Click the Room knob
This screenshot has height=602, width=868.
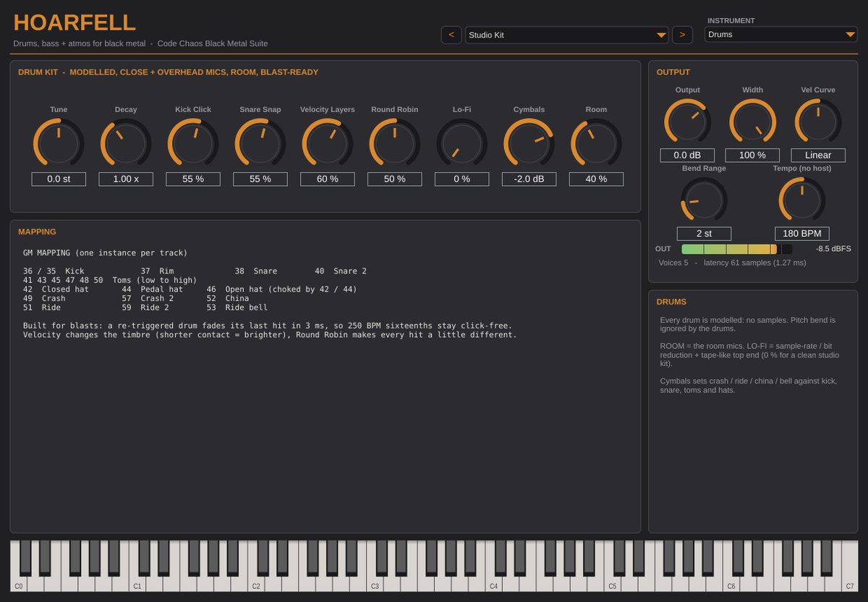tap(596, 143)
